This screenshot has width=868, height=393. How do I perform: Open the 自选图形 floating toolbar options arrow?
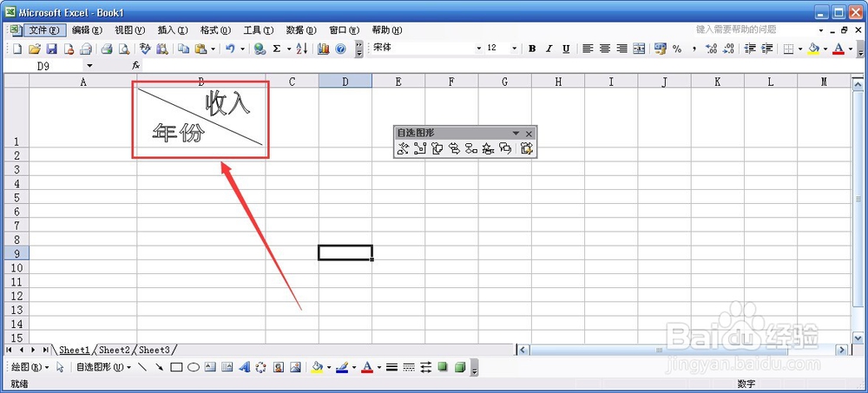pyautogui.click(x=516, y=134)
